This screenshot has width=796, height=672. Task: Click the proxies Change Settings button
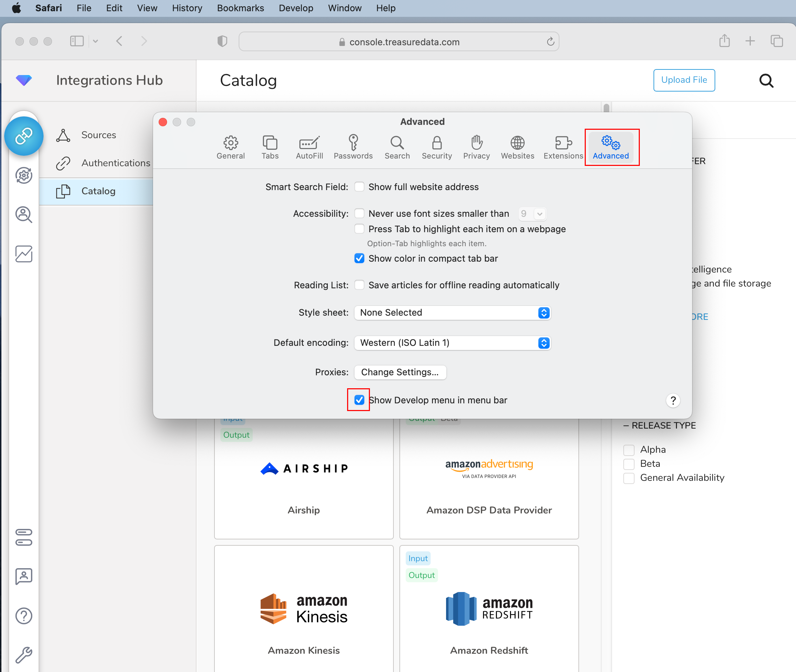(399, 372)
